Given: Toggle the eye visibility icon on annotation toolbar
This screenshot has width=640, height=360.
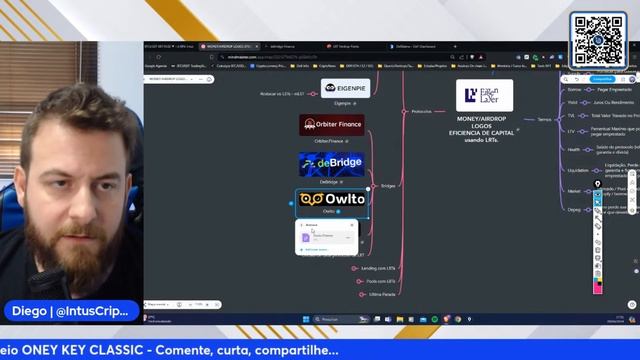Looking at the screenshot, I should (598, 194).
